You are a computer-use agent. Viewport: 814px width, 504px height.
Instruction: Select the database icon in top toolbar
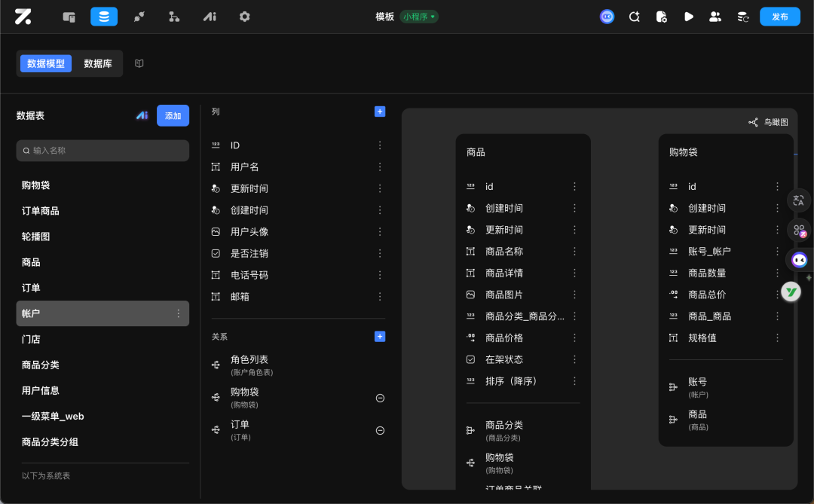coord(104,17)
